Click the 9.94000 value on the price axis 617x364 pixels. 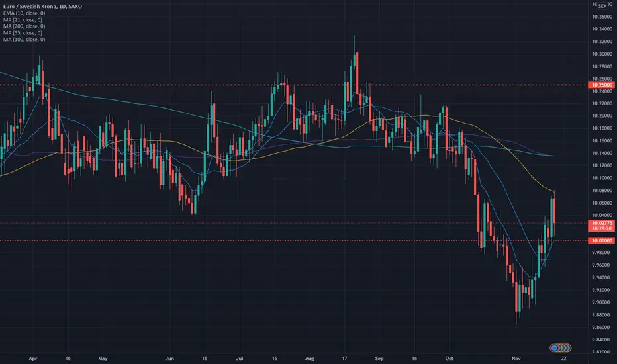tap(602, 277)
